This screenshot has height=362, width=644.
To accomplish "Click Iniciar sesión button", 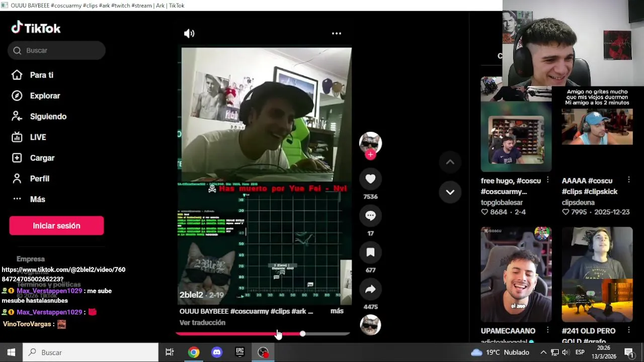I will coord(56,226).
